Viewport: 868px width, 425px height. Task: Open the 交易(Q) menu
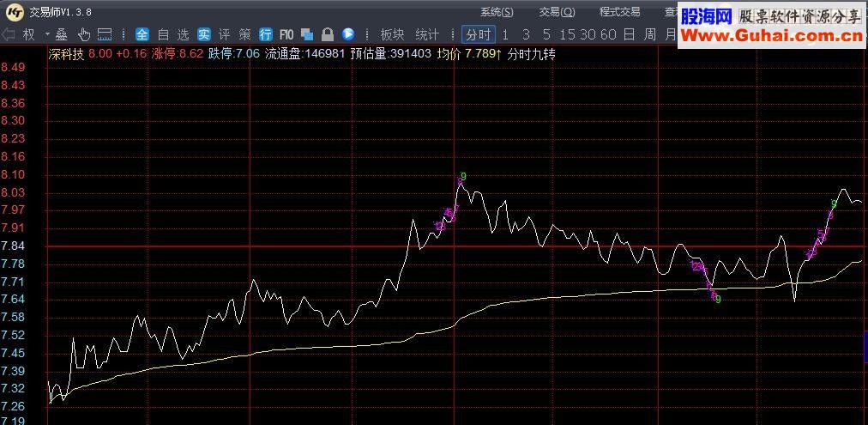(x=557, y=12)
